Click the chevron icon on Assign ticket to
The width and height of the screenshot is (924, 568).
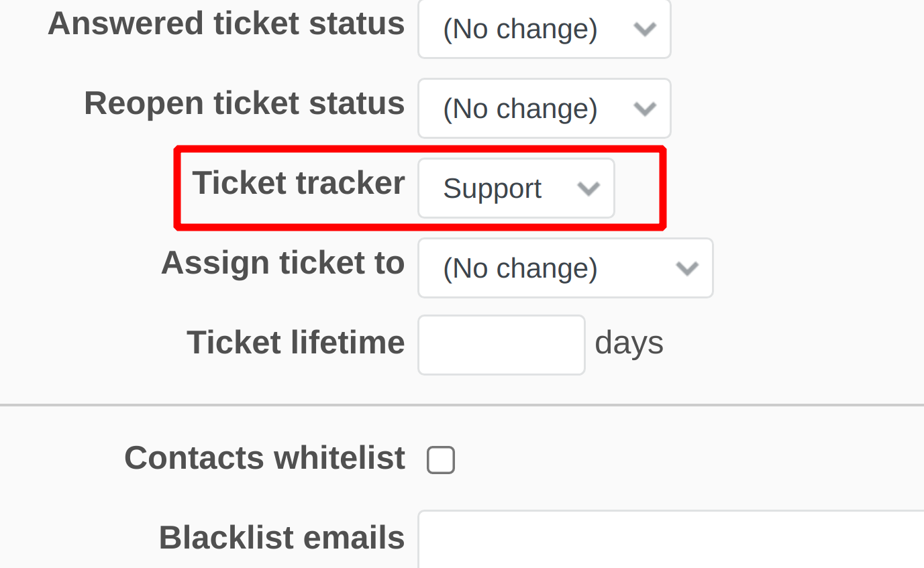[686, 268]
